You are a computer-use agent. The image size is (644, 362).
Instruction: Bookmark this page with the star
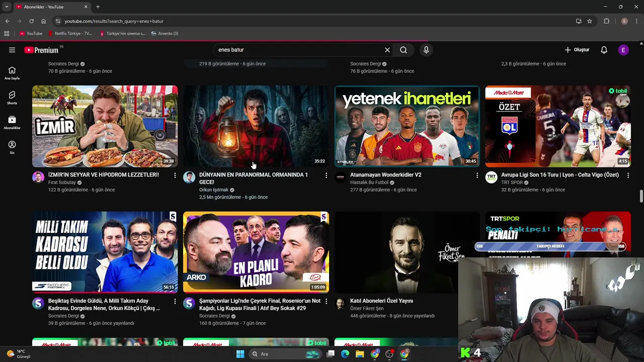pos(590,21)
